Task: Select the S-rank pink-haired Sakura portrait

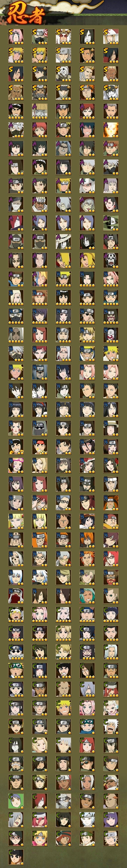Action: tap(16, 37)
